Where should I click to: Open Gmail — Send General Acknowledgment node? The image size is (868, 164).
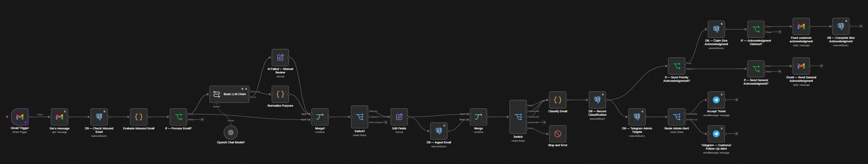pos(801,66)
